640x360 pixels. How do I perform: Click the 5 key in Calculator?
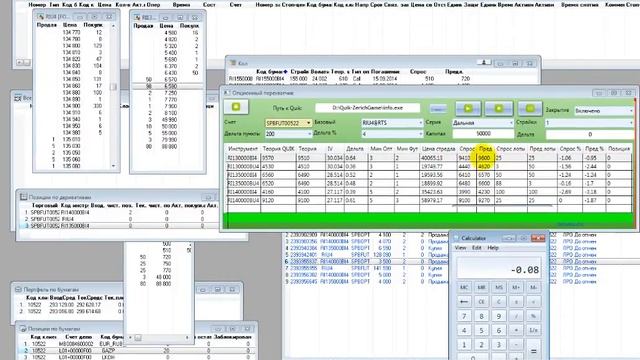481,330
